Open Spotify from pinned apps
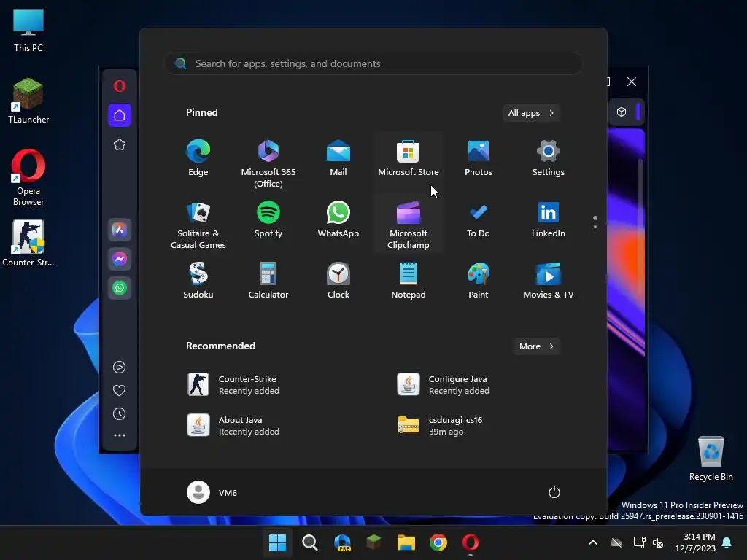 coord(268,220)
